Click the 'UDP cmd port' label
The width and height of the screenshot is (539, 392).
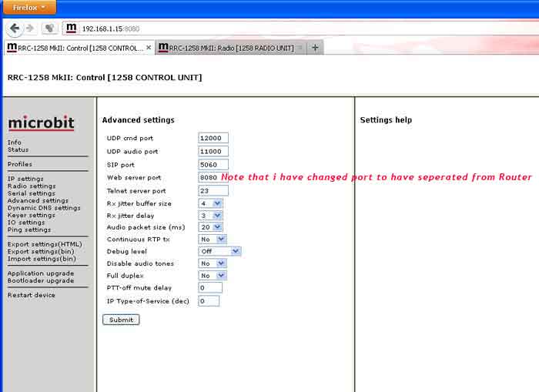click(130, 138)
